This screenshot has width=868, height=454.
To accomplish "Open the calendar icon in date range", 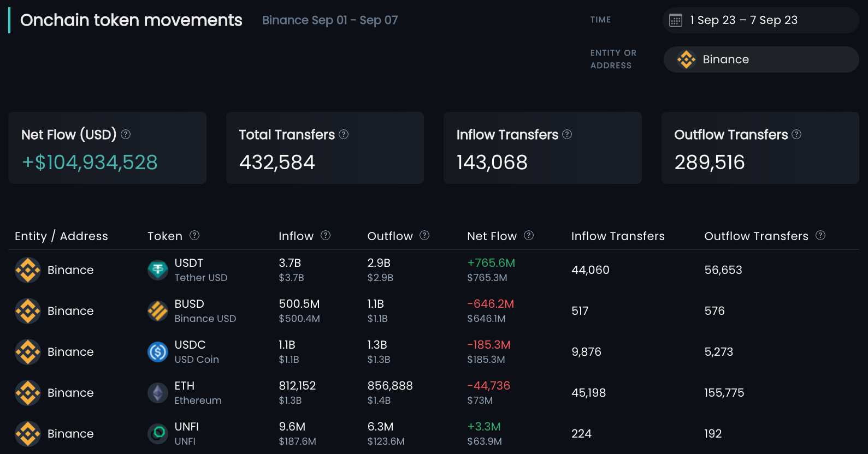I will pyautogui.click(x=676, y=21).
